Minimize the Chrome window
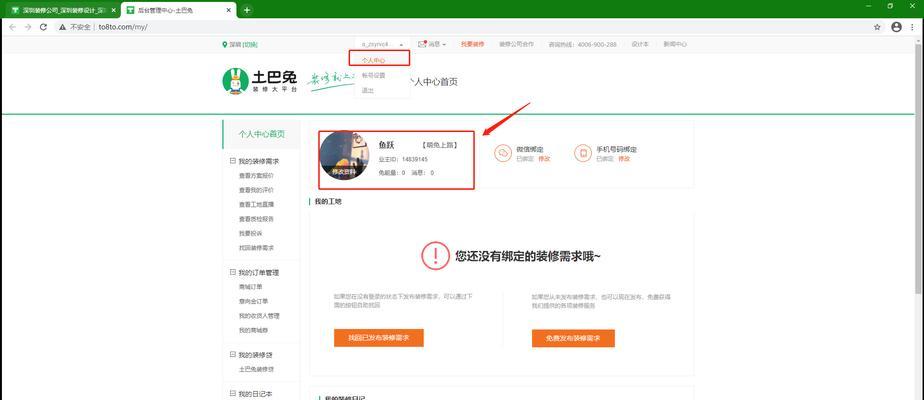The width and height of the screenshot is (924, 400). (x=868, y=6)
